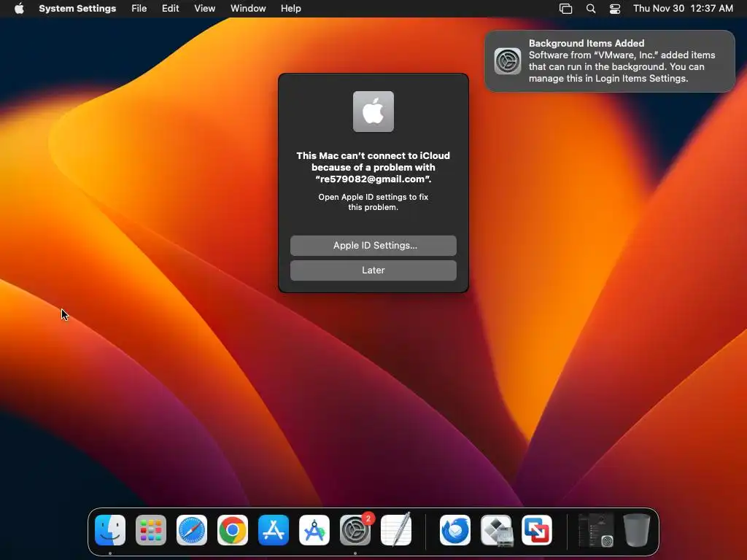The width and height of the screenshot is (747, 560).
Task: Open Finder from the Dock
Action: pos(110,530)
